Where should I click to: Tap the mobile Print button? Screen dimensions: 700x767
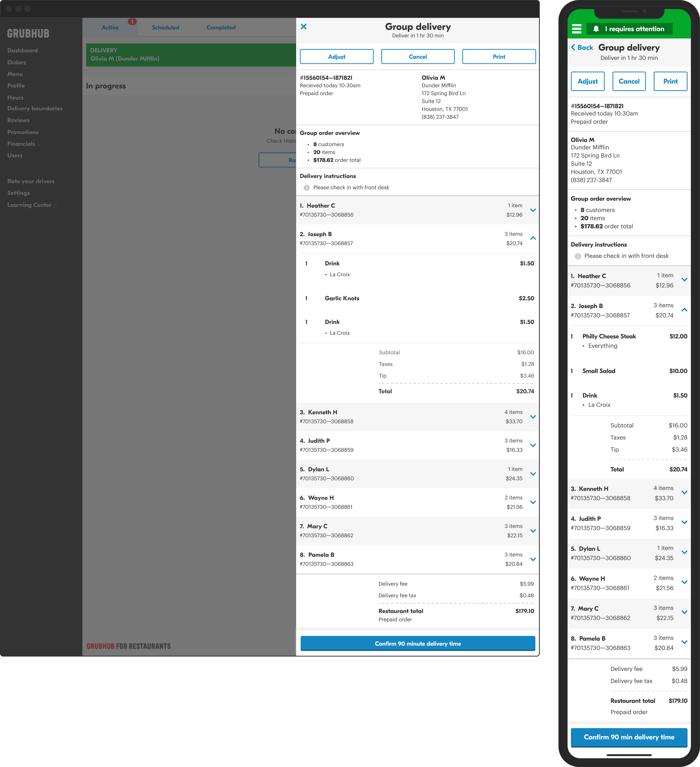tap(670, 81)
